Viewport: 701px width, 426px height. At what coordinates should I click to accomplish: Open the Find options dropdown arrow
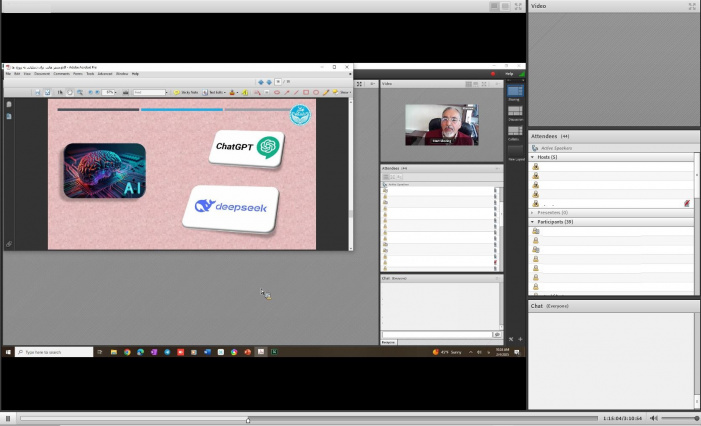coord(167,93)
